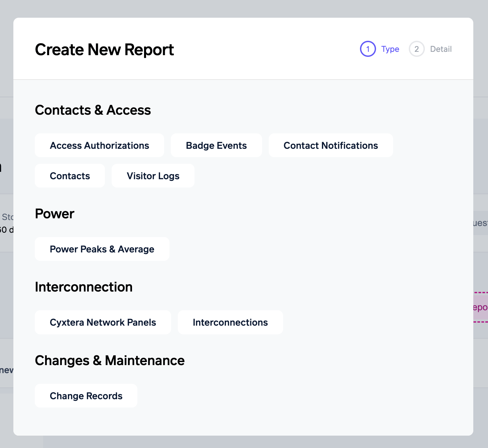Select the Contacts report option
This screenshot has width=488, height=448.
pos(70,176)
